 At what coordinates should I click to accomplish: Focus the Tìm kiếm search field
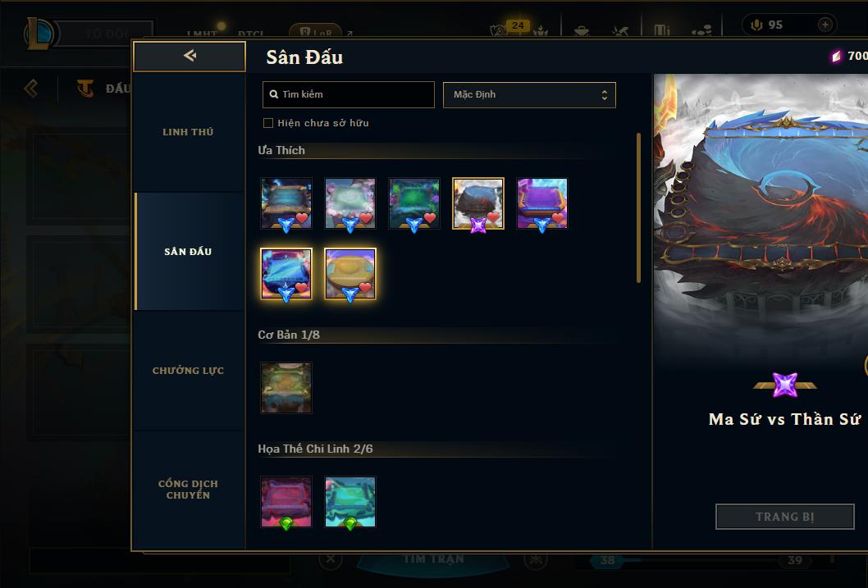click(348, 94)
